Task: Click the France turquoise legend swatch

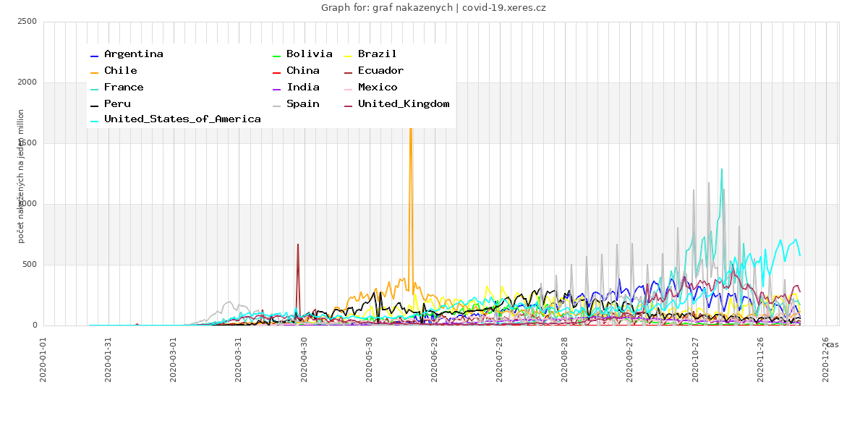Action: (94, 89)
